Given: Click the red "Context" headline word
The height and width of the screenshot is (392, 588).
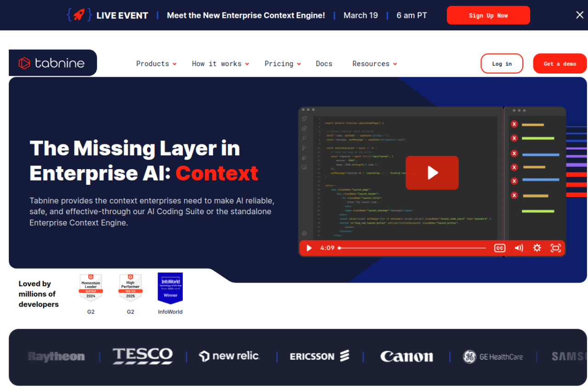Looking at the screenshot, I should click(x=217, y=173).
